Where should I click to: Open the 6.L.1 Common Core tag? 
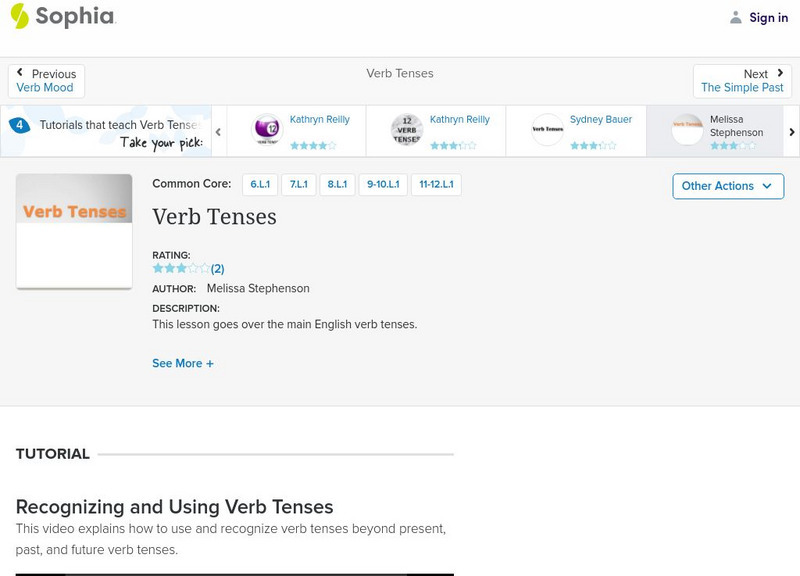point(259,185)
